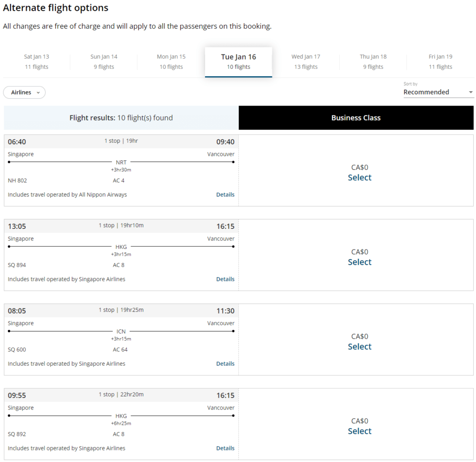
Task: Click the chevron on the Airlines button
Action: (37, 93)
